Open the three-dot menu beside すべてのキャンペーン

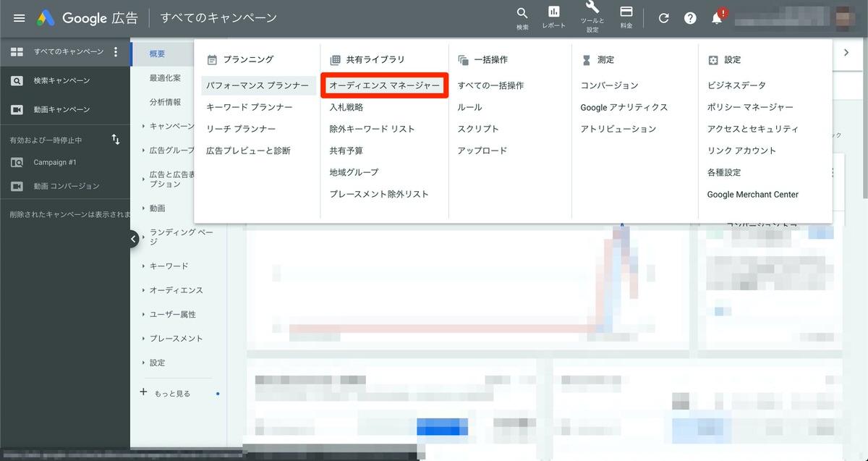[x=116, y=52]
